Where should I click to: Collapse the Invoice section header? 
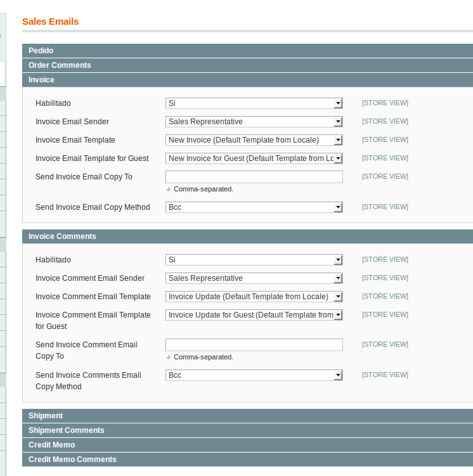pyautogui.click(x=41, y=80)
